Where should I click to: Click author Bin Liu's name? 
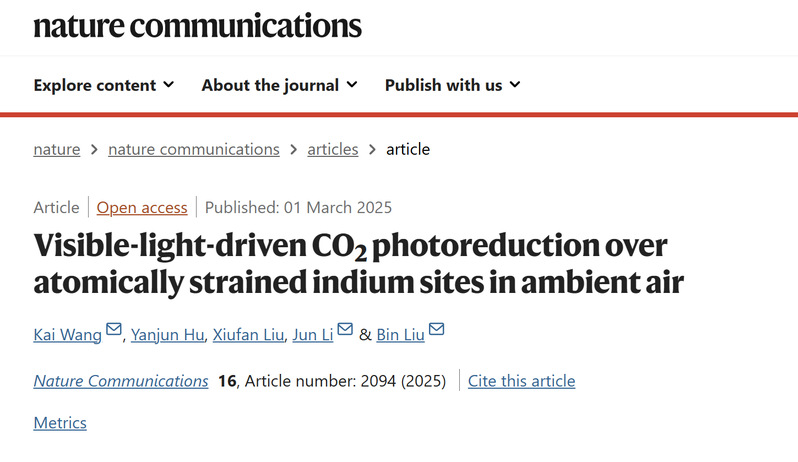(400, 334)
